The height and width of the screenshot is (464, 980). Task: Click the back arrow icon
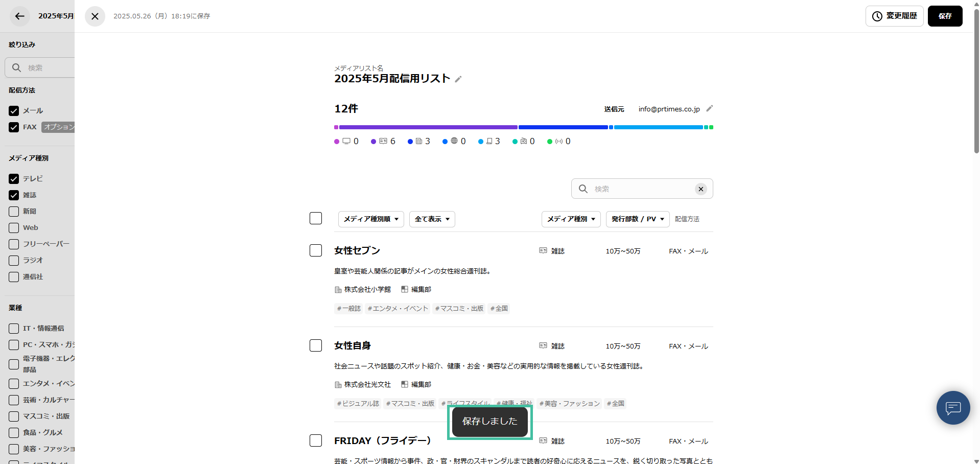click(x=19, y=16)
